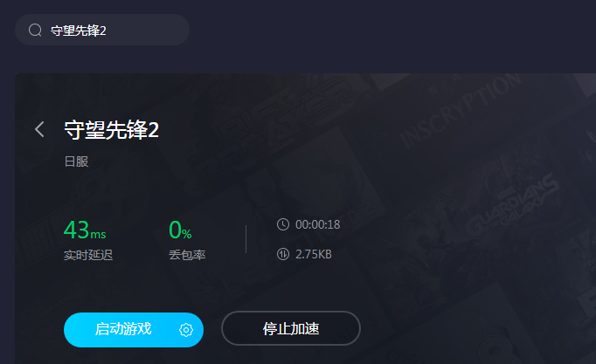This screenshot has height=364, width=596.
Task: Click the 2.75KB traffic usage text
Action: 314,254
